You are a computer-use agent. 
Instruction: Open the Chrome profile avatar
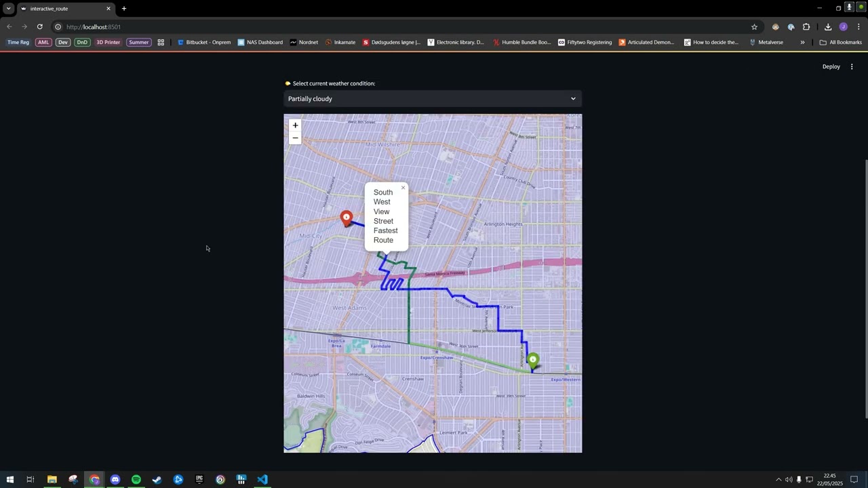pos(844,27)
